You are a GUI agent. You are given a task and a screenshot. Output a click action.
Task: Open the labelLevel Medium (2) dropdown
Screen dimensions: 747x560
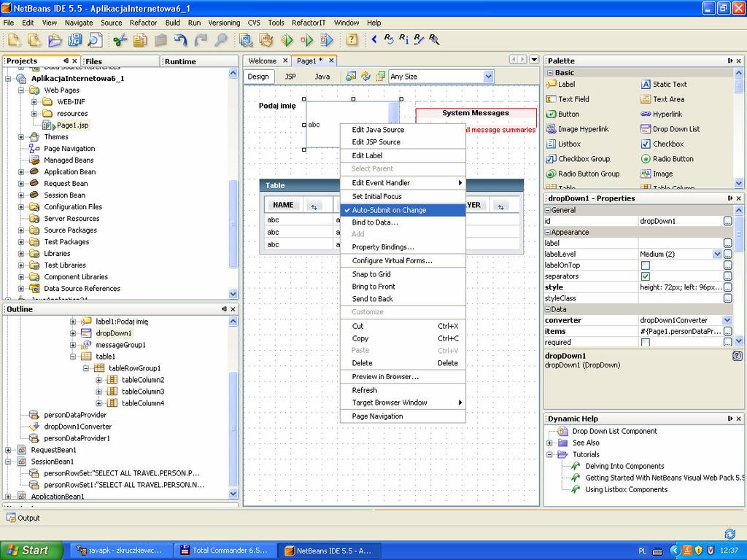(717, 254)
